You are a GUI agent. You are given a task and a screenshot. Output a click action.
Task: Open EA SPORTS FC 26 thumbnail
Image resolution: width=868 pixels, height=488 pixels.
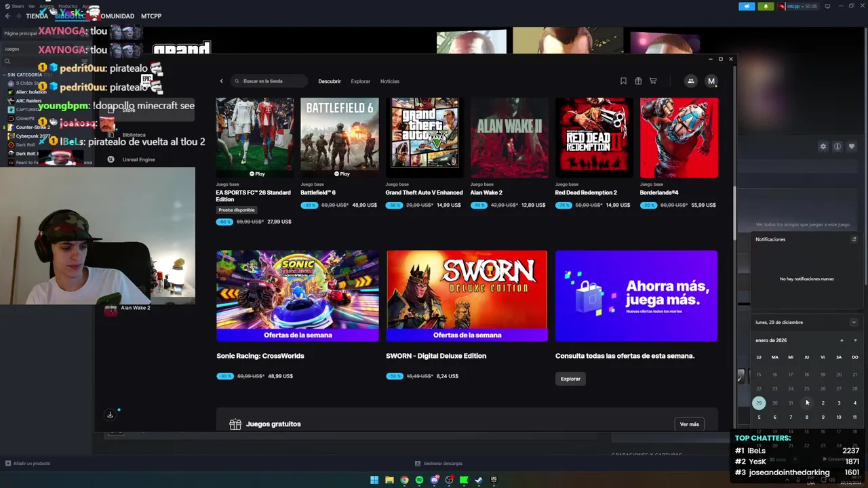255,138
